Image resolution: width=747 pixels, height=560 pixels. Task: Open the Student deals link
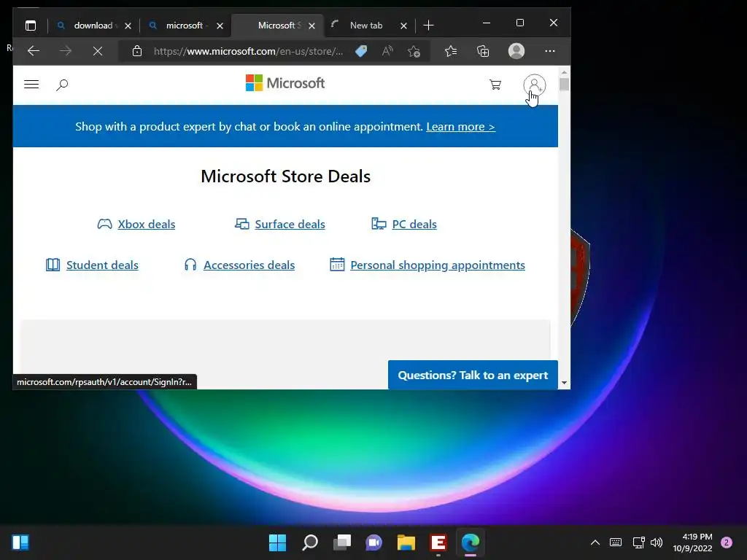point(102,265)
